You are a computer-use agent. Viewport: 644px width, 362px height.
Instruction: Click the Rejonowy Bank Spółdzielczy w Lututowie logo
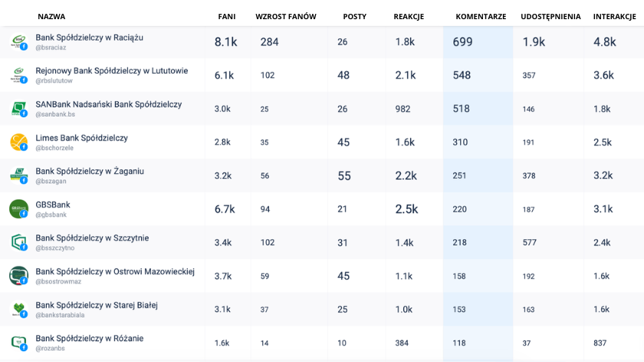[18, 75]
